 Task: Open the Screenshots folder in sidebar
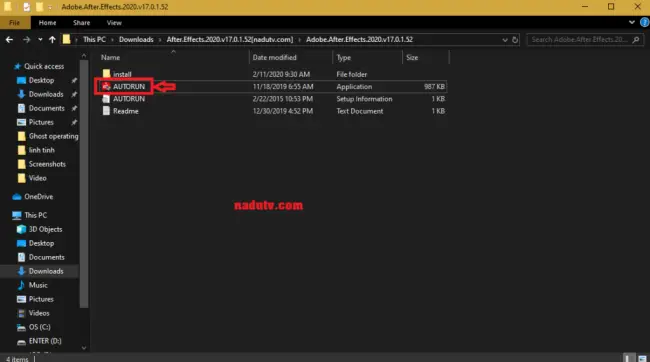point(47,164)
